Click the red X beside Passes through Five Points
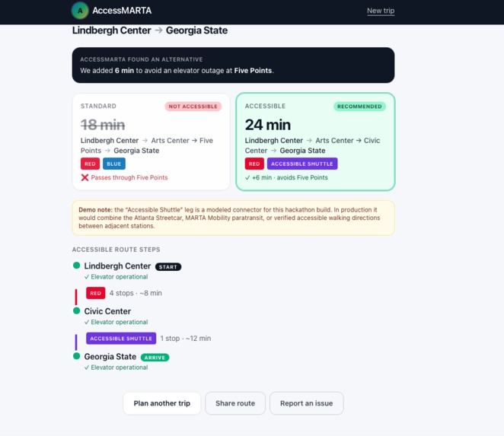Image resolution: width=504 pixels, height=436 pixels. (85, 177)
